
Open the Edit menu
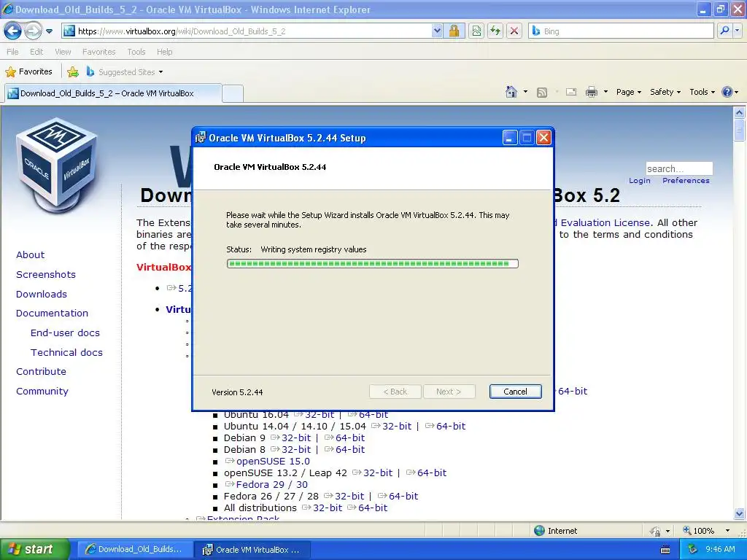[x=36, y=52]
